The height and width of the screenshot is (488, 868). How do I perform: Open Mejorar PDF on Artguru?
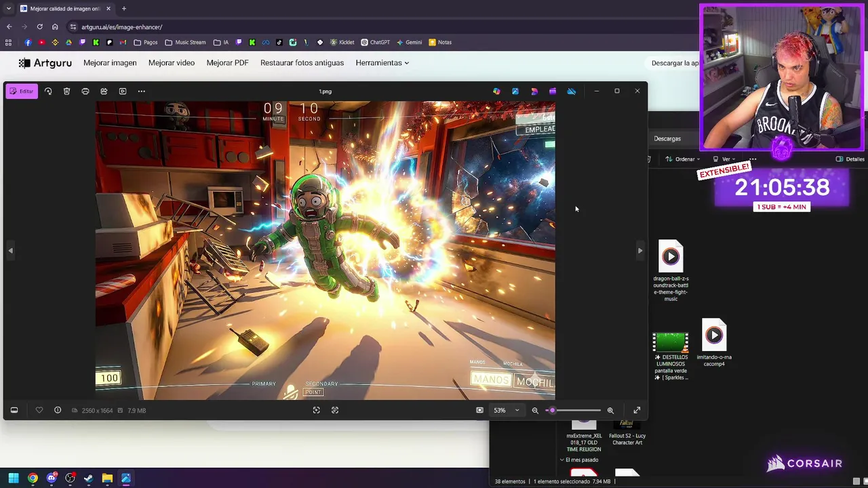(227, 63)
